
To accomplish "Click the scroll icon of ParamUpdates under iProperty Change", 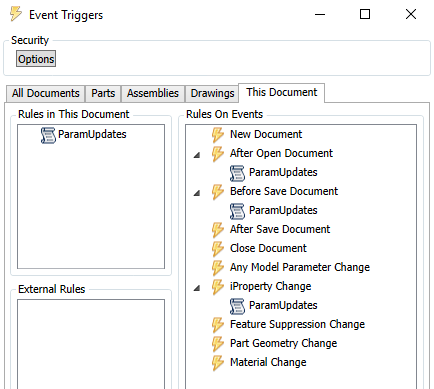I will click(x=237, y=306).
